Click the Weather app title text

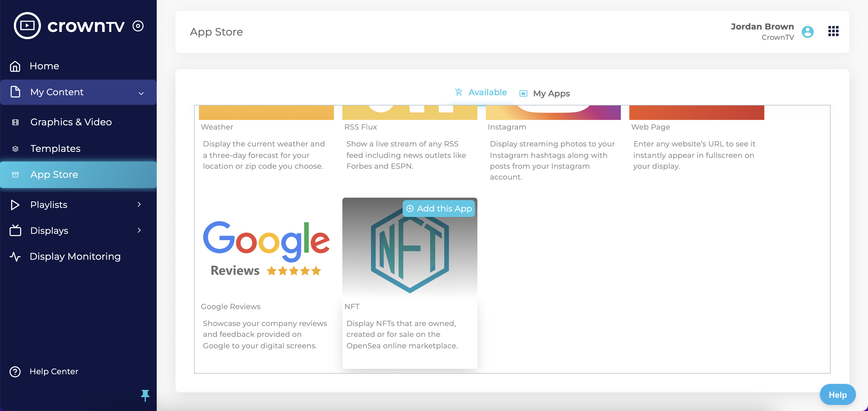(x=217, y=127)
